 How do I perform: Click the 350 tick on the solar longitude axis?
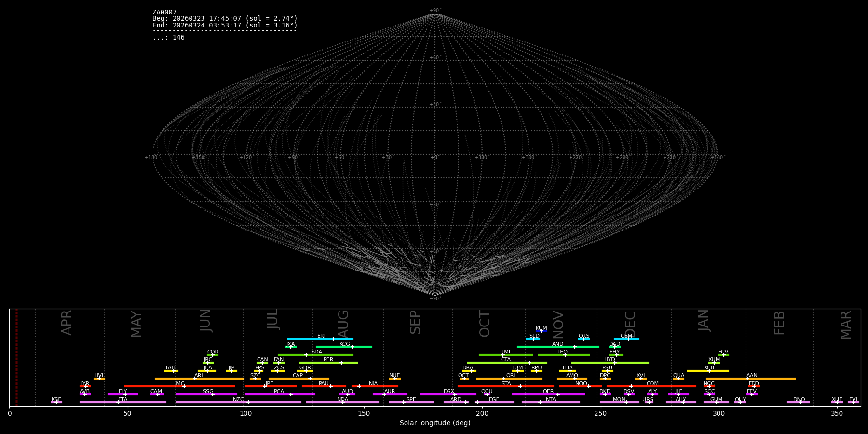[x=837, y=414]
